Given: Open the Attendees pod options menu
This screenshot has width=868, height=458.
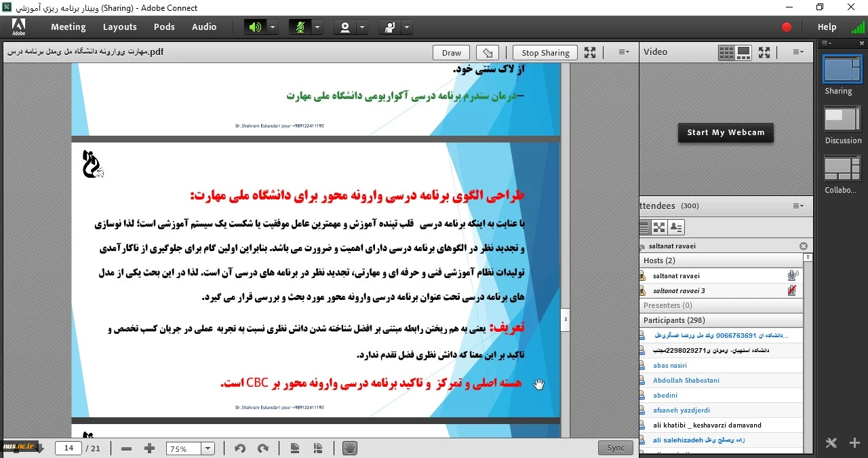Looking at the screenshot, I should click(797, 206).
